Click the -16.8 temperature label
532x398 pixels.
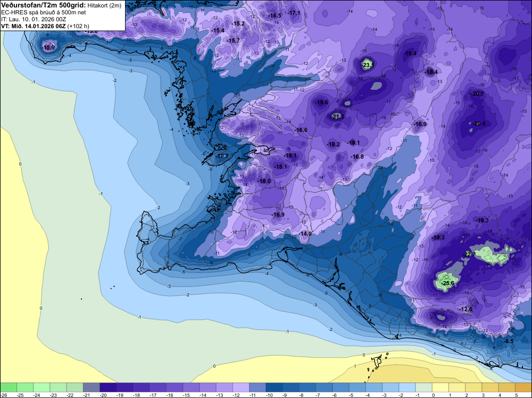click(x=358, y=156)
